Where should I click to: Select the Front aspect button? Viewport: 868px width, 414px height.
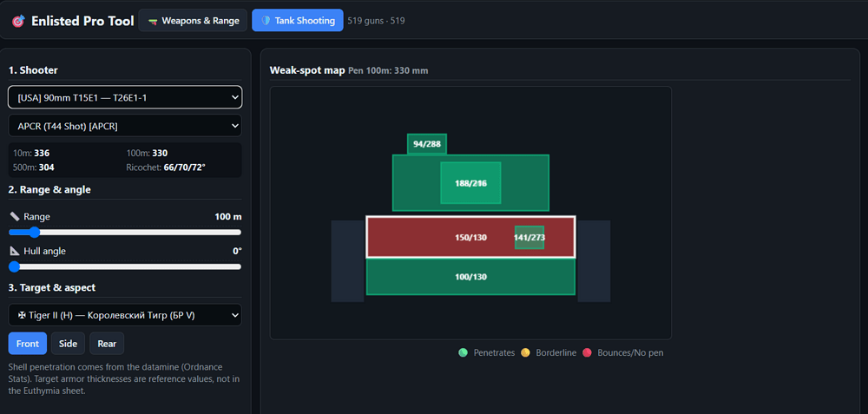(x=28, y=343)
